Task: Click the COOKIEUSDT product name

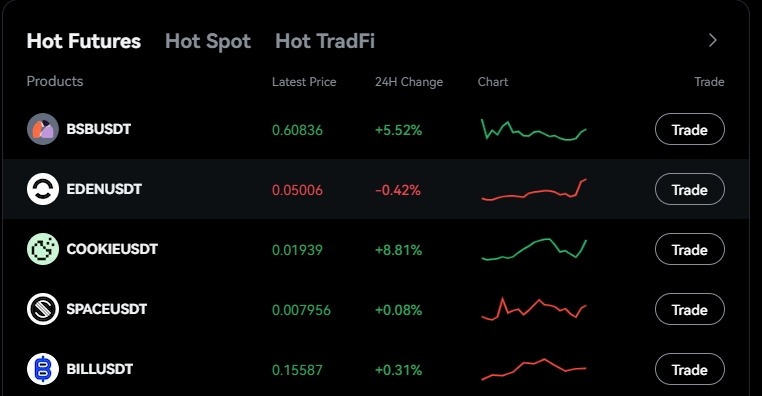Action: click(112, 249)
